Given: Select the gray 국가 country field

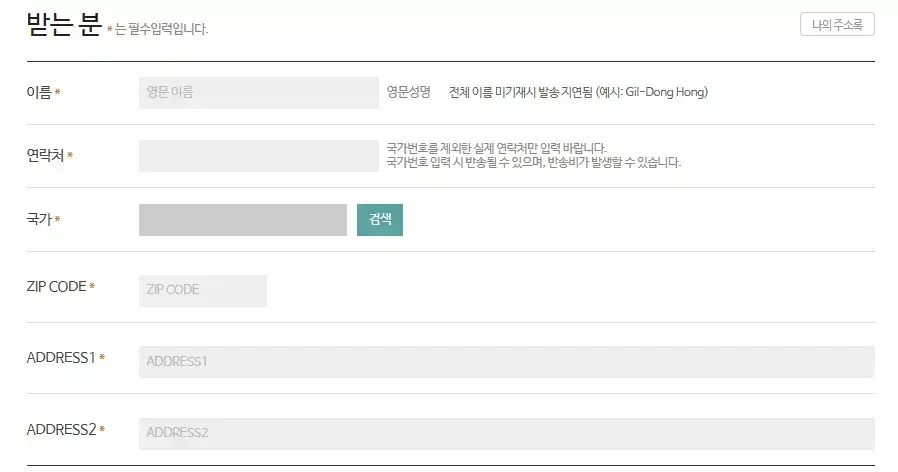Looking at the screenshot, I should pyautogui.click(x=242, y=220).
